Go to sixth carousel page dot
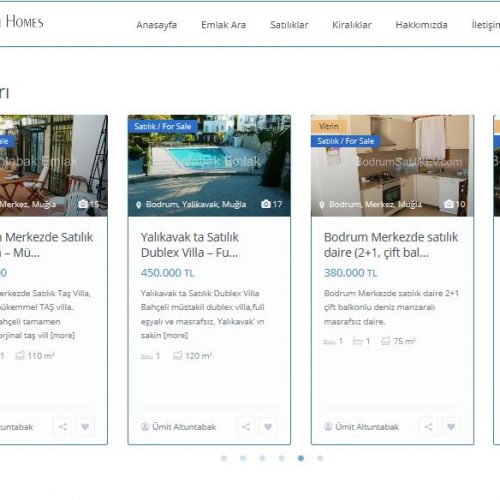 tap(320, 458)
